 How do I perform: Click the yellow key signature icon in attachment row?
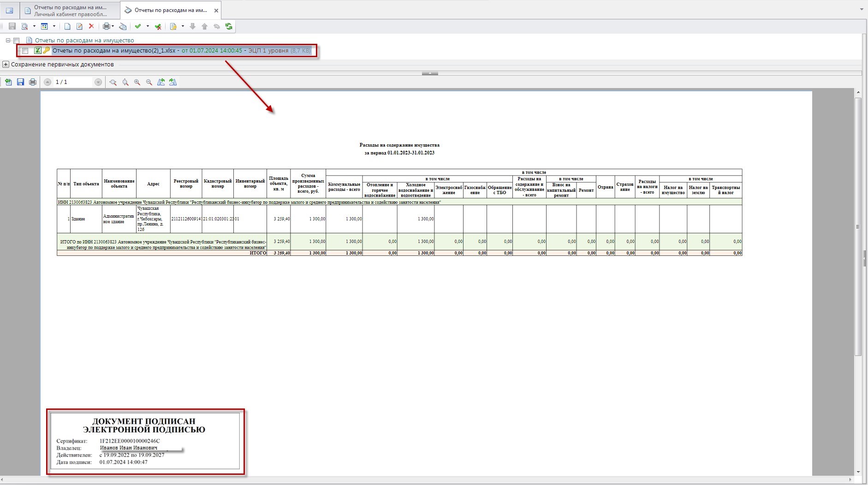[x=46, y=51]
